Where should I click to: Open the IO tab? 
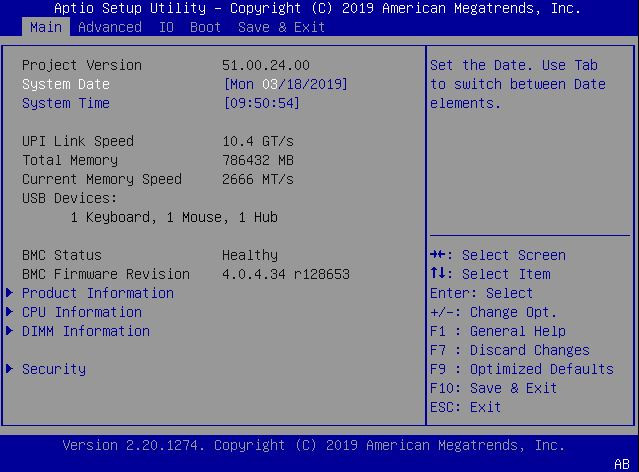pyautogui.click(x=166, y=27)
